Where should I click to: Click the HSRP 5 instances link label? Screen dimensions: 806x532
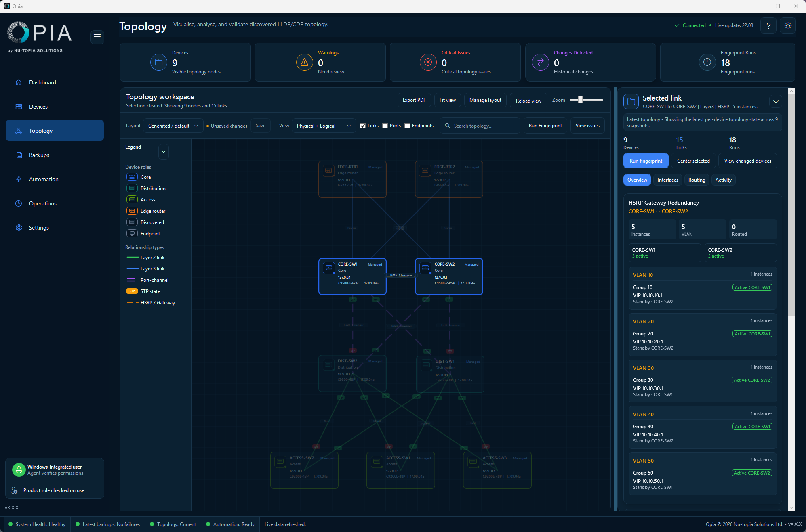point(401,276)
